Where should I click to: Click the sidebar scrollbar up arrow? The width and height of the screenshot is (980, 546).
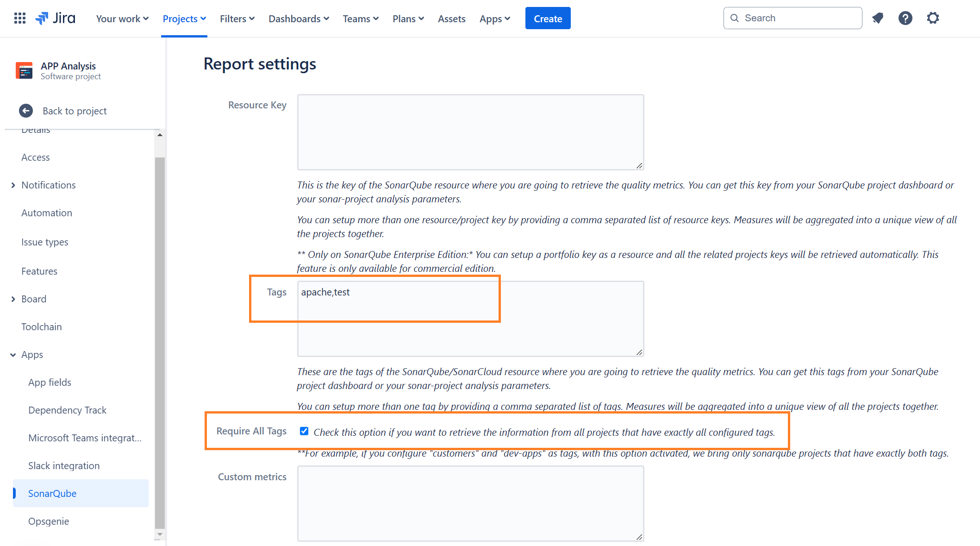[160, 135]
